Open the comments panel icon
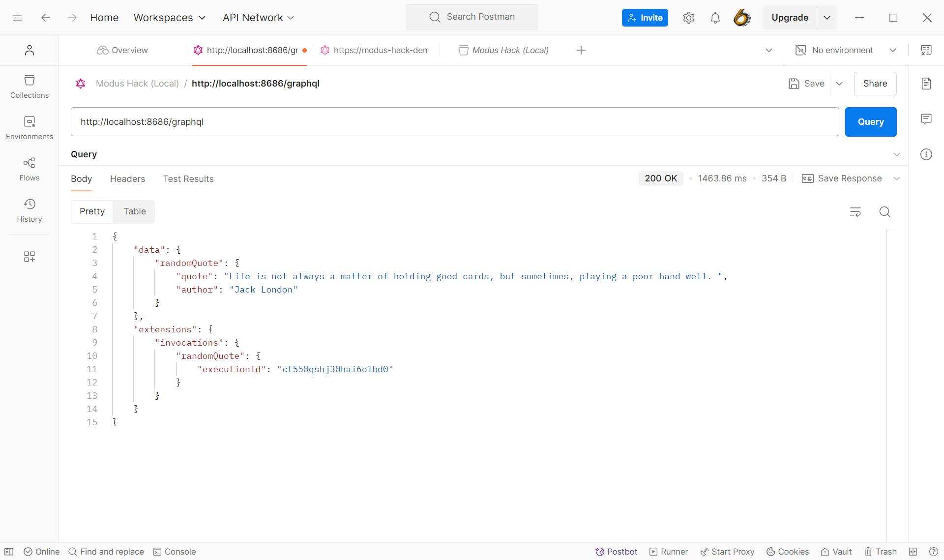This screenshot has height=560, width=944. tap(926, 119)
